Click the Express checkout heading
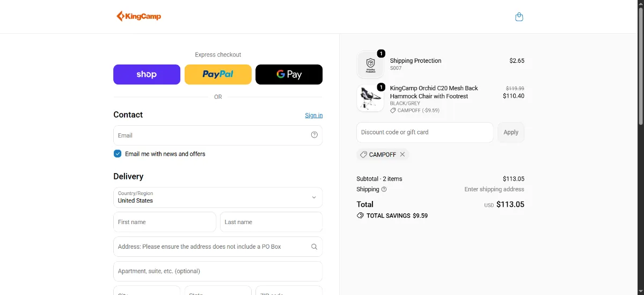 coord(218,55)
